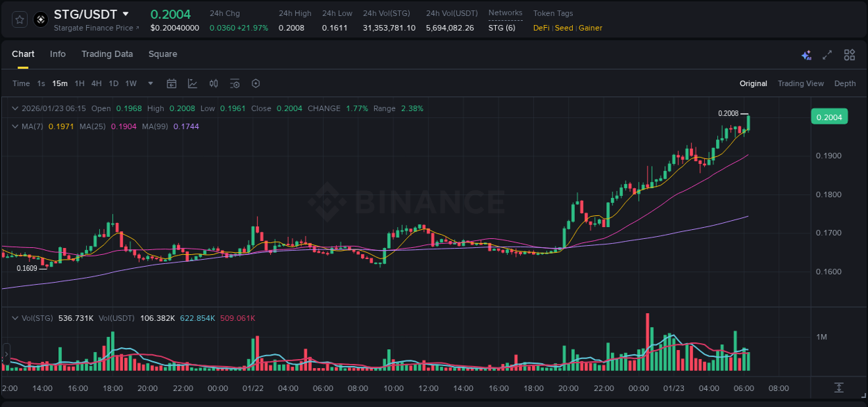This screenshot has height=407, width=868.
Task: Open the STG/USDT pair selector dropdown
Action: [126, 14]
